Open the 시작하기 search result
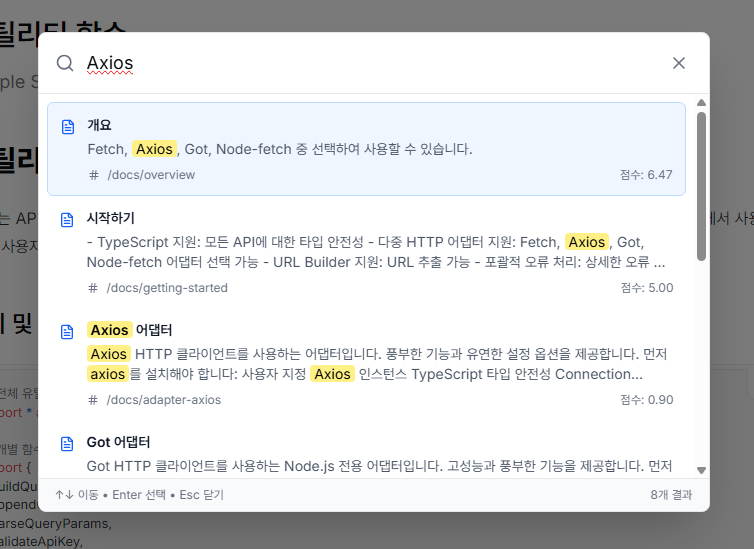 [366, 252]
